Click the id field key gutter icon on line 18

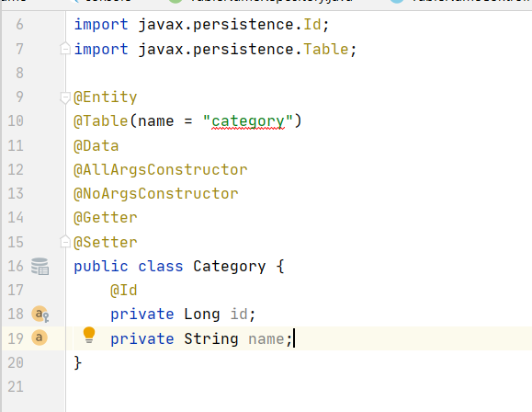[x=40, y=314]
